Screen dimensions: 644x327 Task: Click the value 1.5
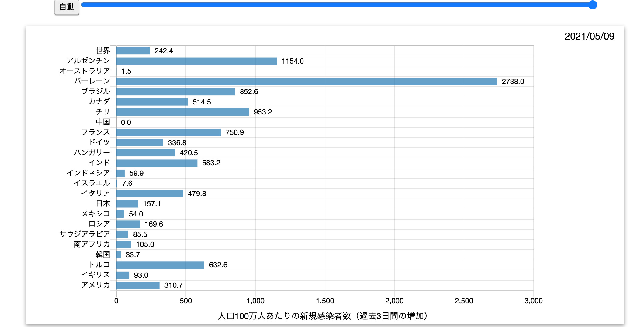click(126, 71)
